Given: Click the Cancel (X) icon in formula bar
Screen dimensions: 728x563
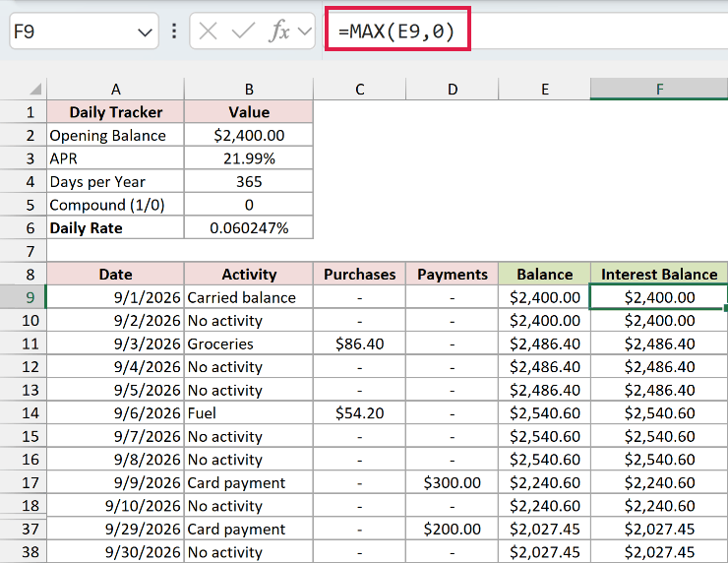Looking at the screenshot, I should (x=208, y=31).
